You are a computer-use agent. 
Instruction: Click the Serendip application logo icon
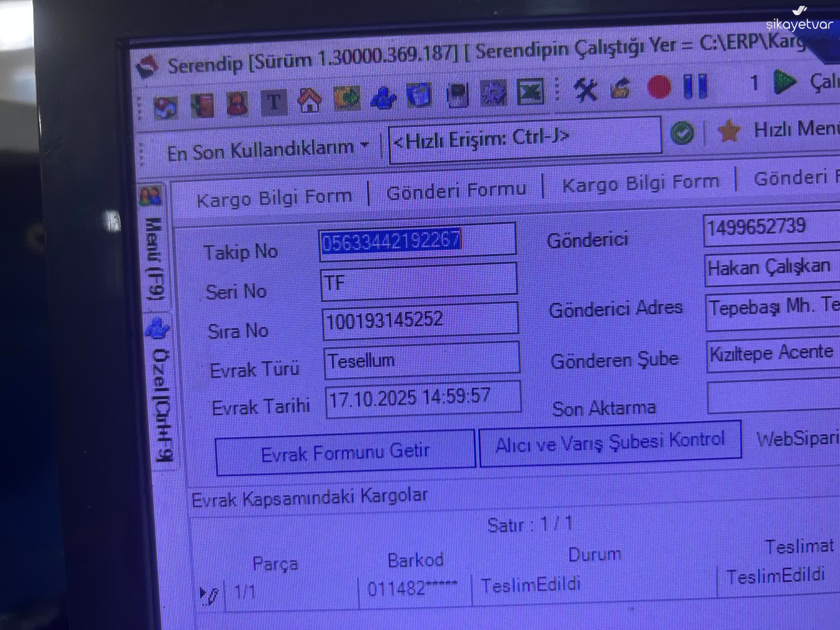(147, 67)
